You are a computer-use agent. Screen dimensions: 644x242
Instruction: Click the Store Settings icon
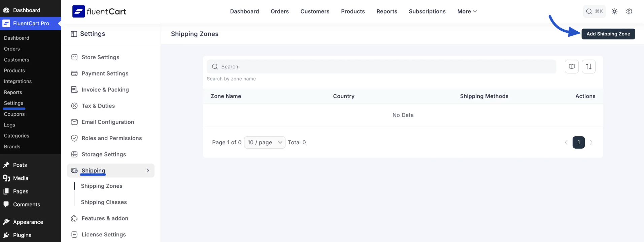click(74, 57)
